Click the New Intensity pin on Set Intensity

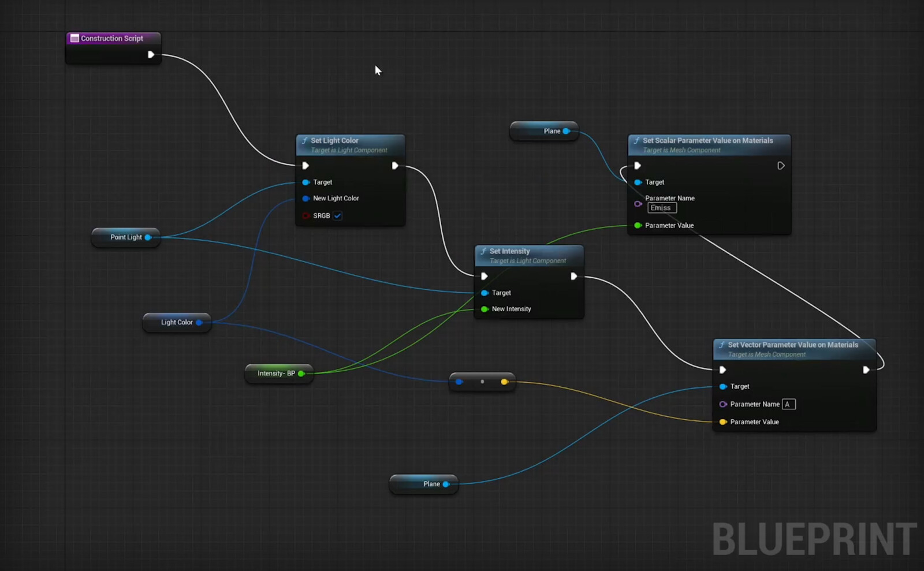(484, 309)
